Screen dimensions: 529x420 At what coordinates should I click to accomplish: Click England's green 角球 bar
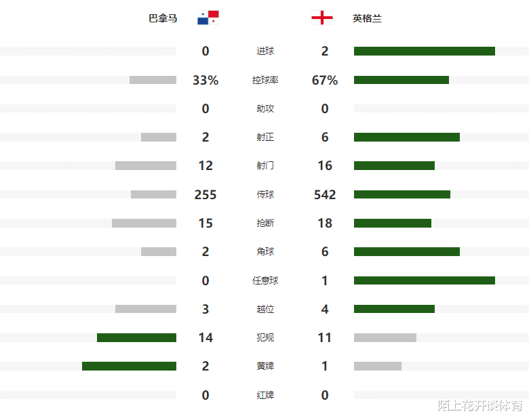tap(407, 252)
